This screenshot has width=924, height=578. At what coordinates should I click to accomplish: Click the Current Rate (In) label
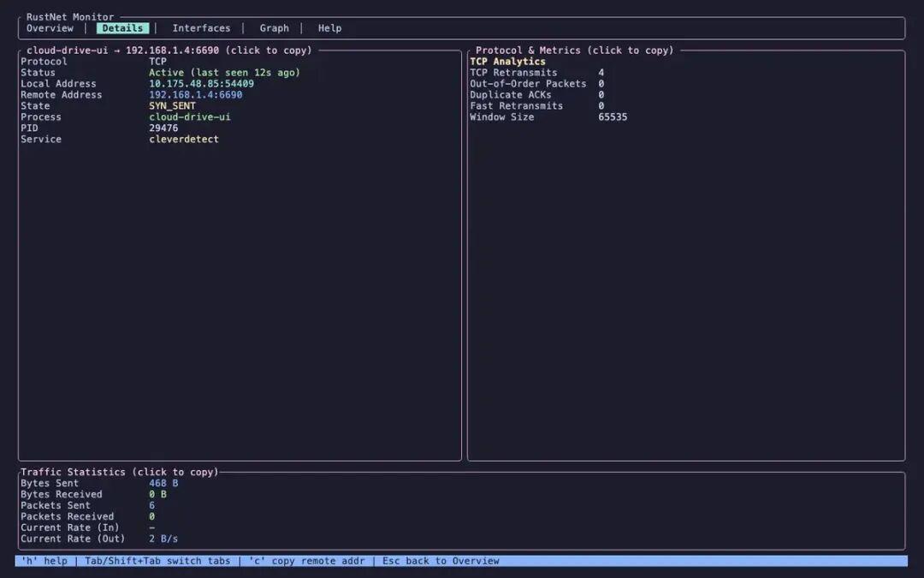point(69,527)
